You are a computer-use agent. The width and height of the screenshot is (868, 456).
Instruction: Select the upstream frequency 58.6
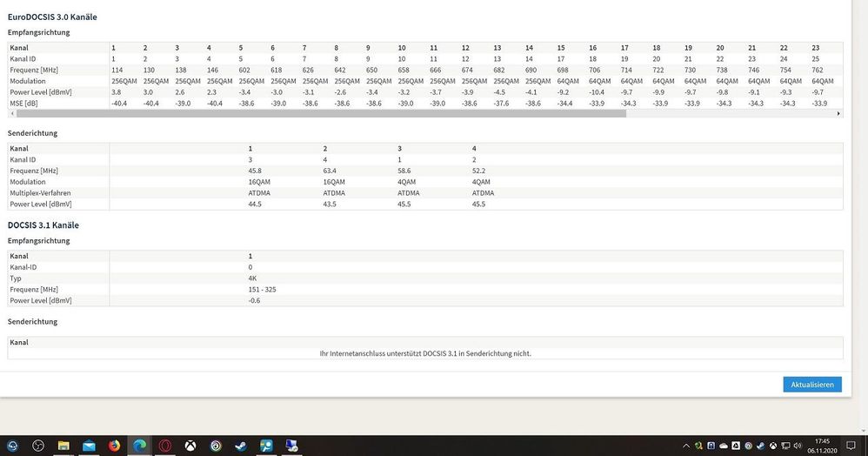pos(404,171)
